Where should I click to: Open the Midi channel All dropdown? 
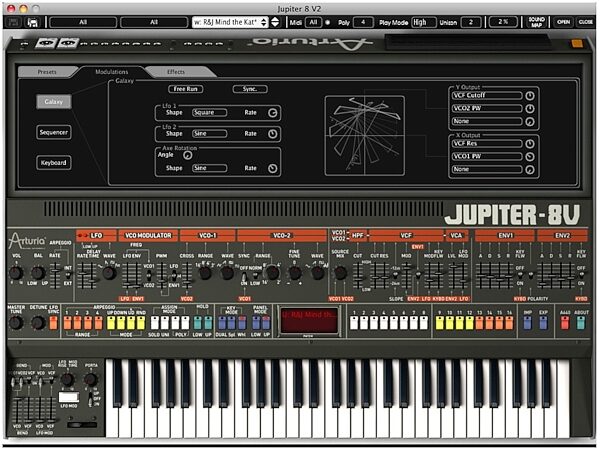click(313, 22)
